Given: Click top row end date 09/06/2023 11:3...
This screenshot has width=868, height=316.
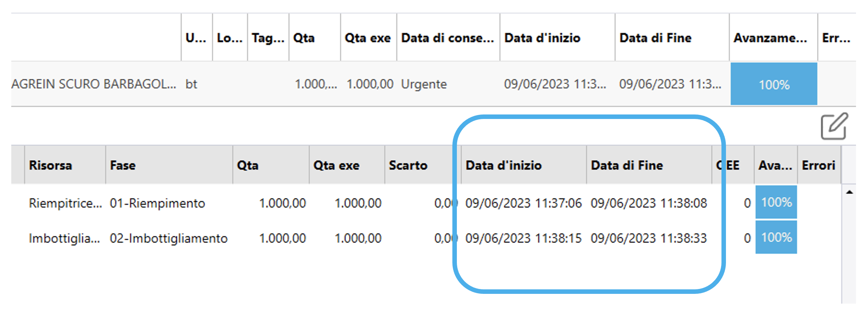Looking at the screenshot, I should coord(670,84).
